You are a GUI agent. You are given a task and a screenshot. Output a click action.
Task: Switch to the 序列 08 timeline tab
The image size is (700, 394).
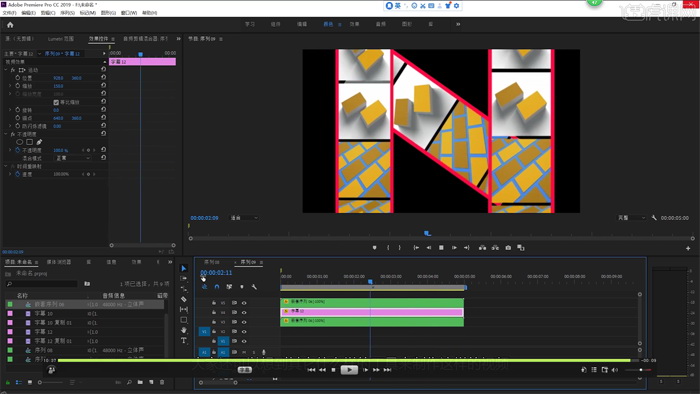(x=212, y=262)
